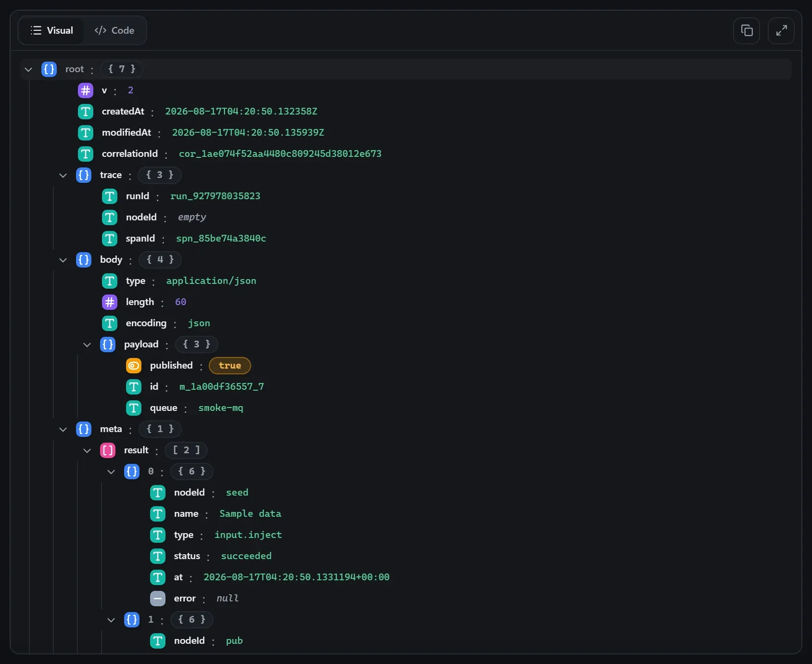This screenshot has width=812, height=664.
Task: Select the runId value run_927978035823
Action: [216, 196]
